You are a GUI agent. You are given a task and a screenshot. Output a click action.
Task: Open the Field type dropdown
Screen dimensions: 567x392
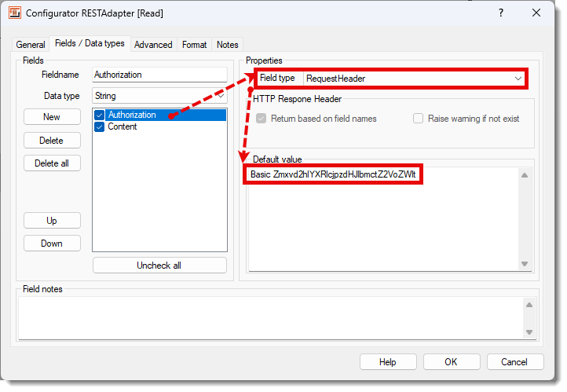[518, 79]
